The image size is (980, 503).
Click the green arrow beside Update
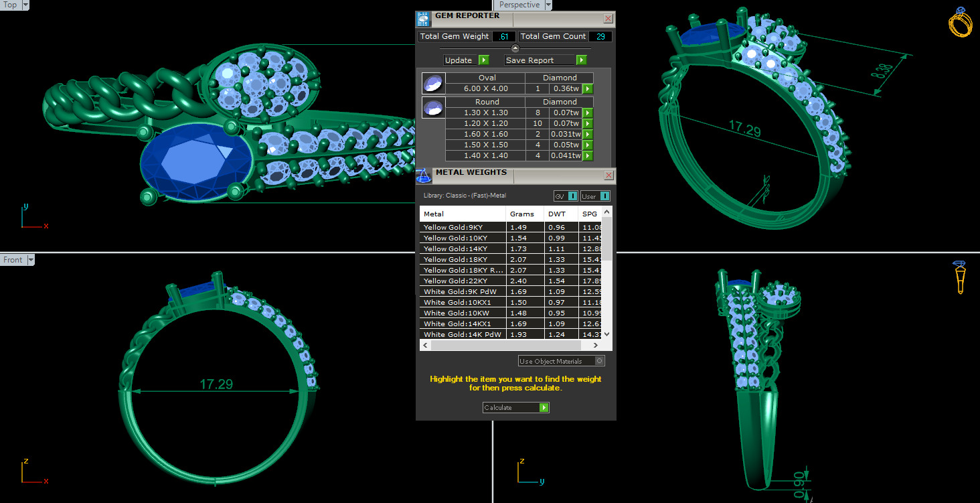[483, 60]
